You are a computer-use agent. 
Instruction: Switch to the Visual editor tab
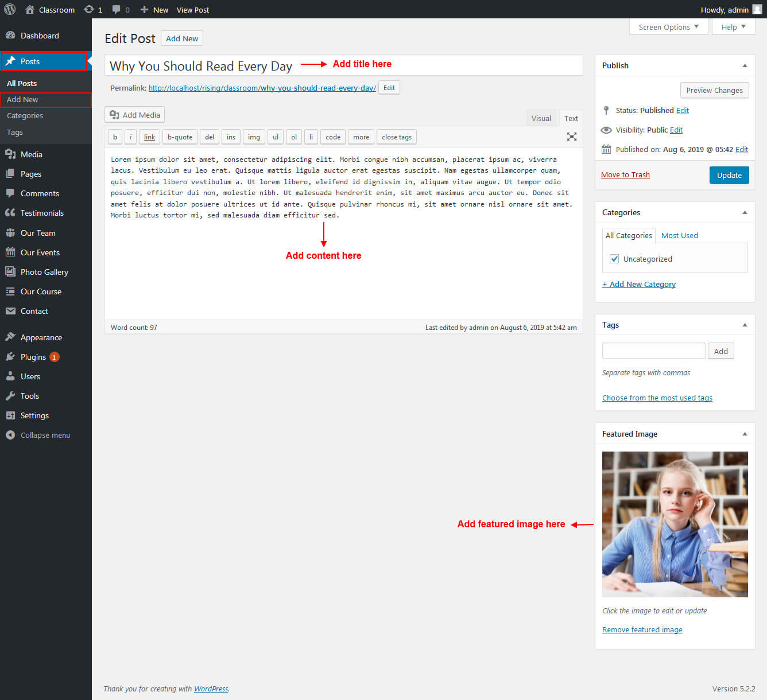541,118
